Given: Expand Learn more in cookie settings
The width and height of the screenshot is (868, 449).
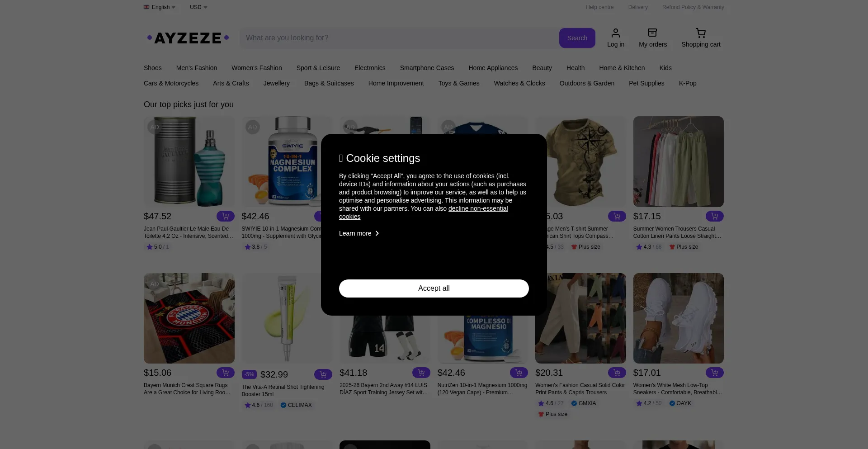Looking at the screenshot, I should pyautogui.click(x=359, y=233).
